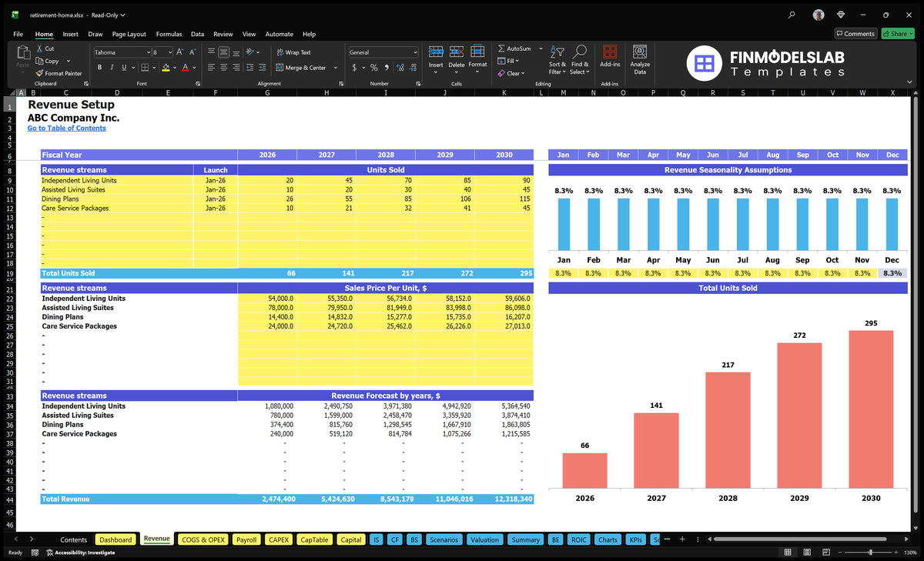
Task: Expand the font color dropdown arrow
Action: point(193,68)
